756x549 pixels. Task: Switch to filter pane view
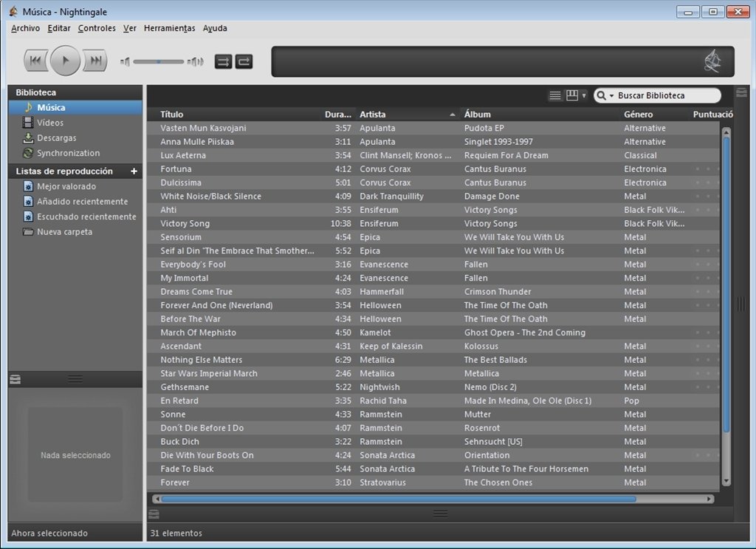point(572,95)
